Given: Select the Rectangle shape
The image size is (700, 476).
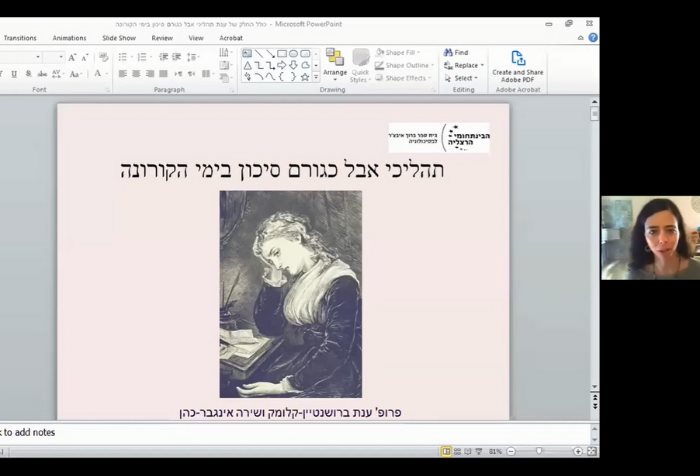Looking at the screenshot, I should click(x=282, y=54).
